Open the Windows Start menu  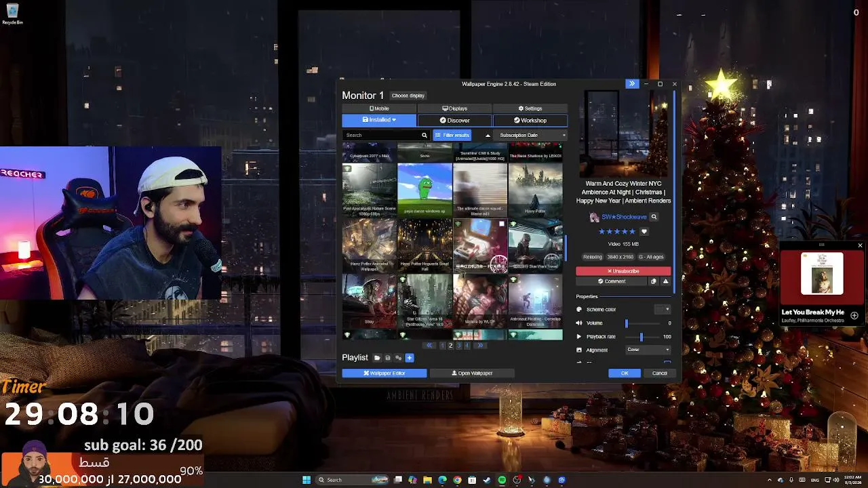point(307,480)
